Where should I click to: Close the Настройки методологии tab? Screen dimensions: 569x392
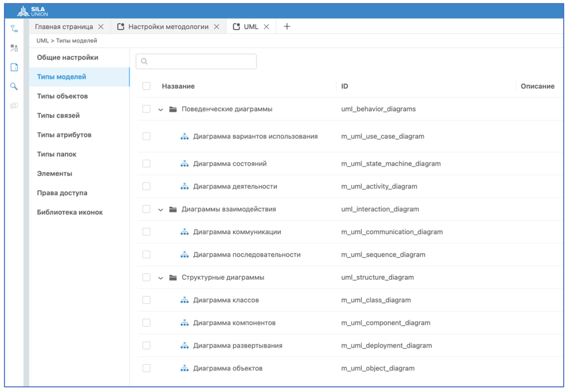coord(217,27)
